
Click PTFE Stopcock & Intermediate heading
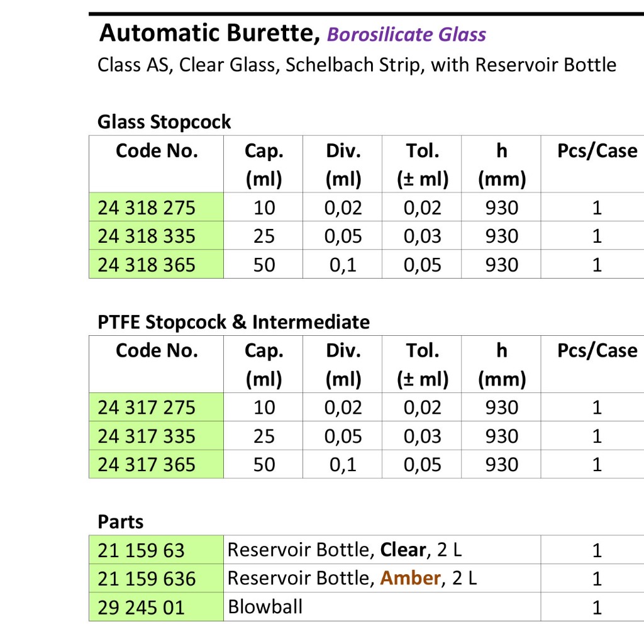(233, 322)
